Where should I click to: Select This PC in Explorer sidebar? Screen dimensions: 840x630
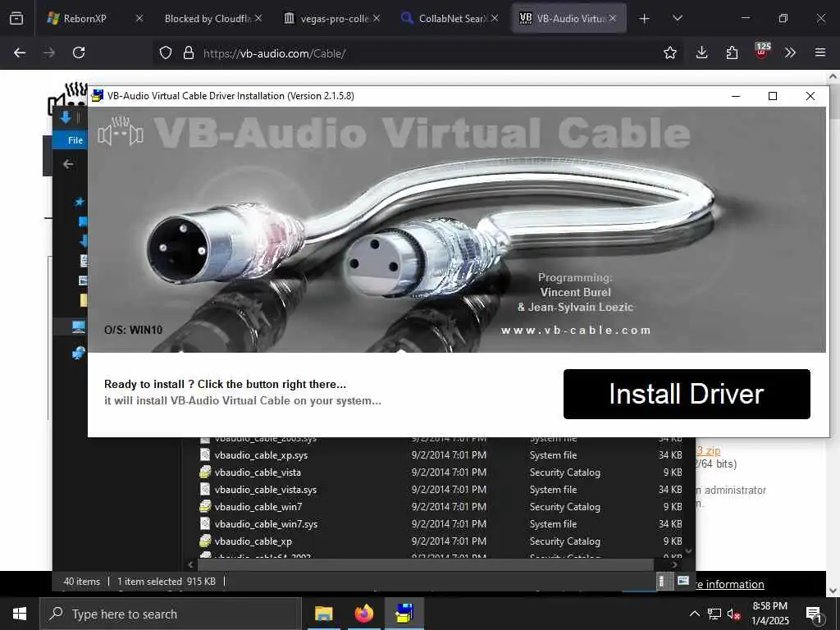tap(78, 326)
